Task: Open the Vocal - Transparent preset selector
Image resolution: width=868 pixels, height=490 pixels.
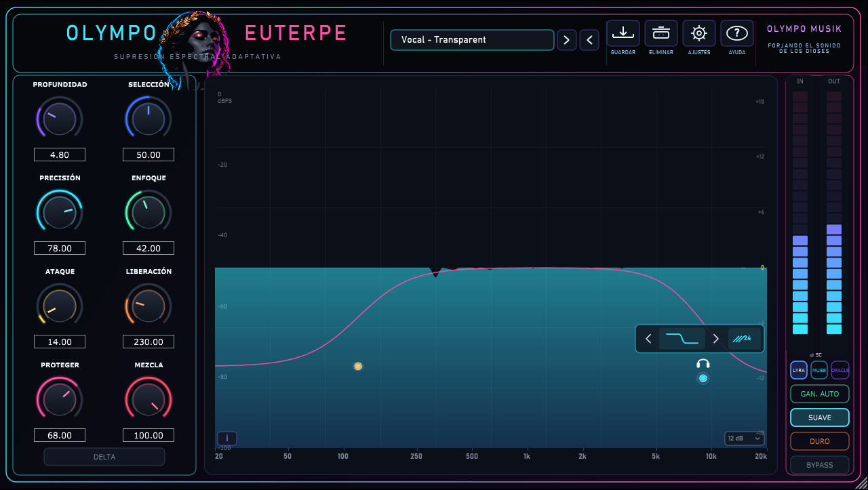Action: tap(473, 40)
